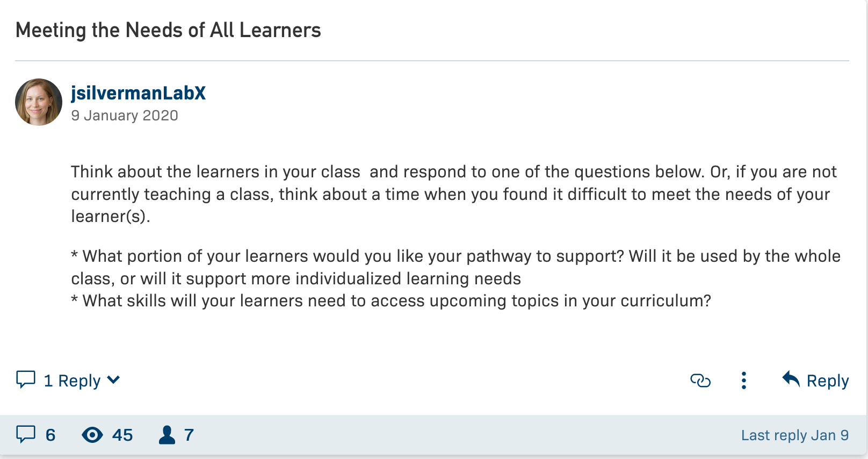Click the comment count number 6
This screenshot has width=868, height=459.
pos(50,435)
